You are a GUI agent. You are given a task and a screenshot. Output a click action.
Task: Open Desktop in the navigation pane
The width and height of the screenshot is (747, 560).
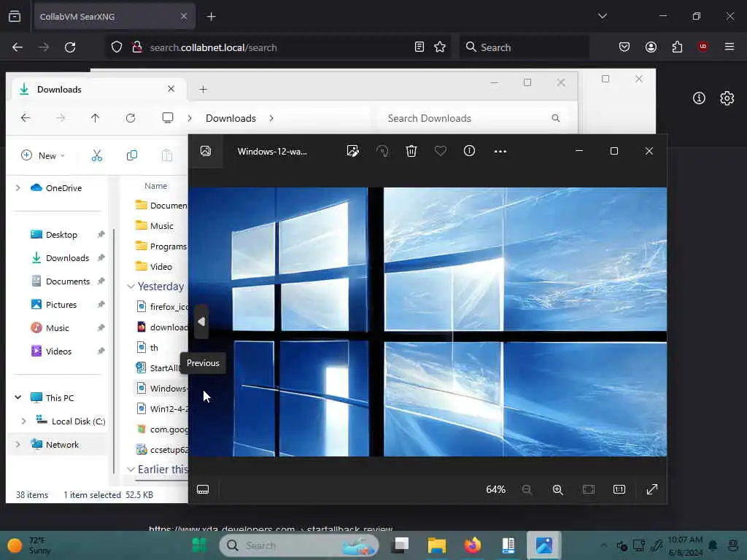pos(61,234)
